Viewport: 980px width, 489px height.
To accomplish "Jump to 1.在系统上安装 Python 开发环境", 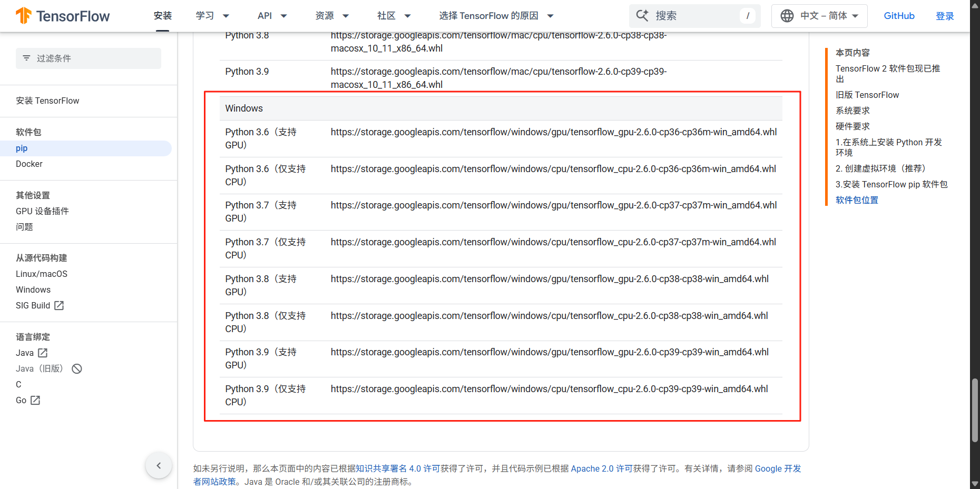I will click(889, 147).
